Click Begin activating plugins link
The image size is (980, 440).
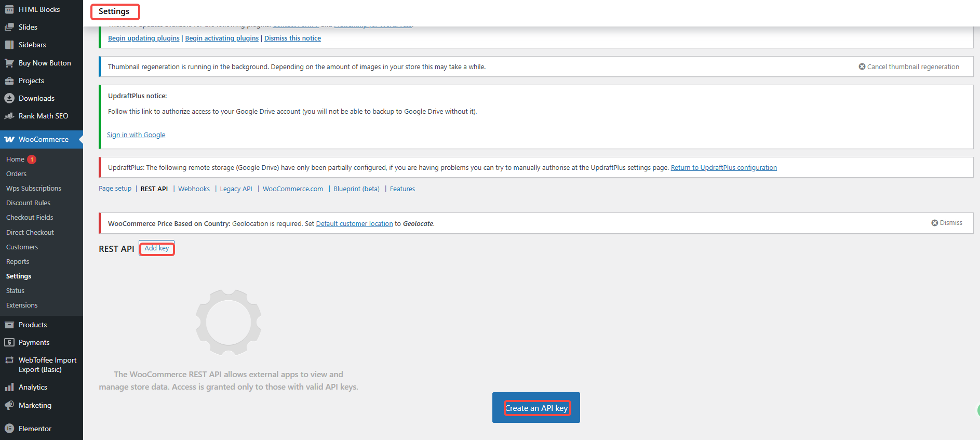point(222,38)
